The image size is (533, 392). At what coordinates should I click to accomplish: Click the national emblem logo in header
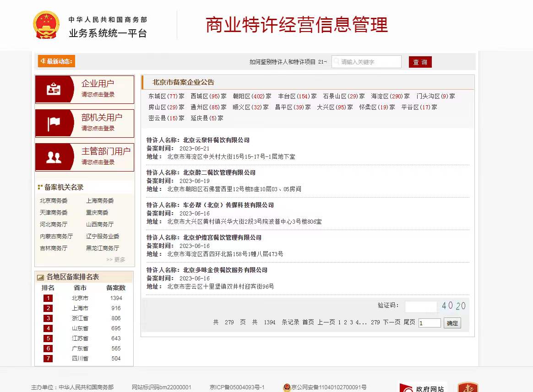(46, 25)
